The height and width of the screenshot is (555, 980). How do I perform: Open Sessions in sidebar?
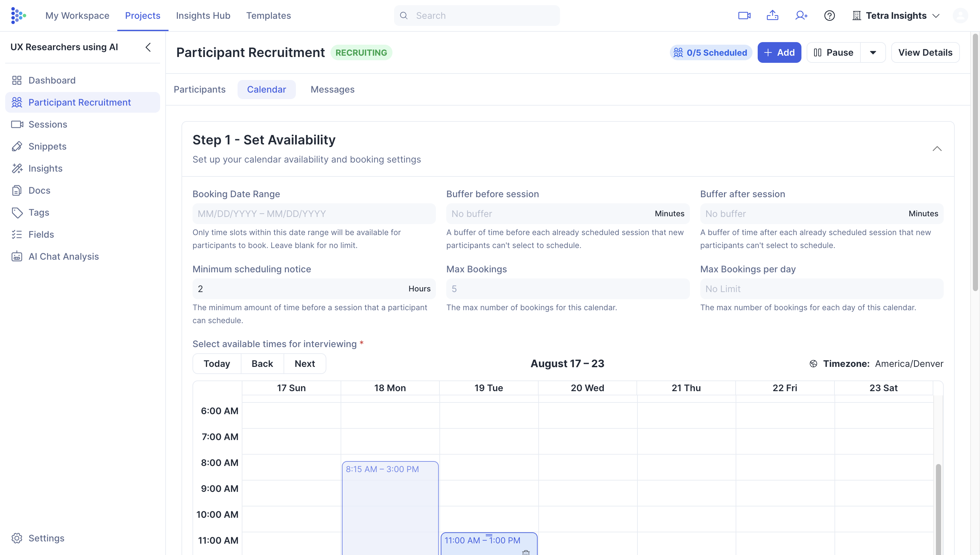83,124
